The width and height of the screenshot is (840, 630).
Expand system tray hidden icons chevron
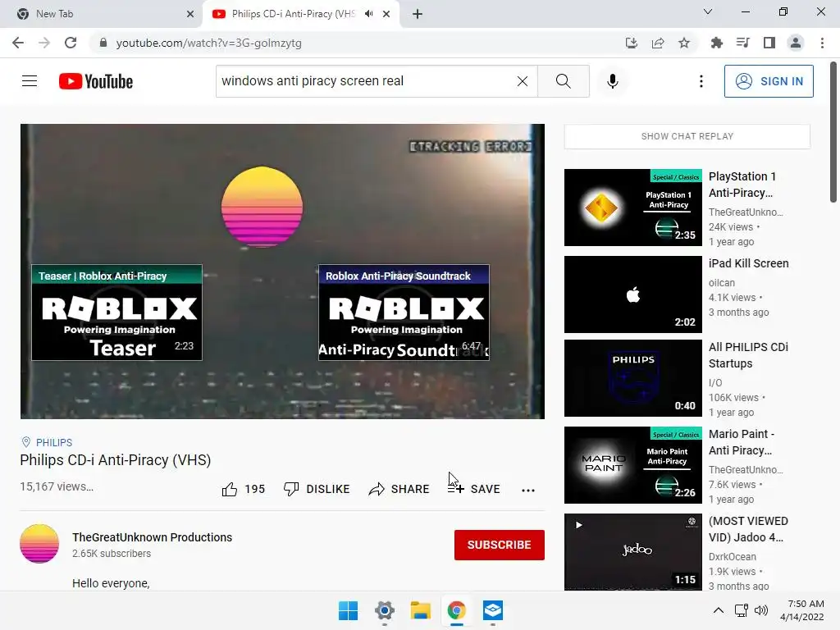point(719,610)
